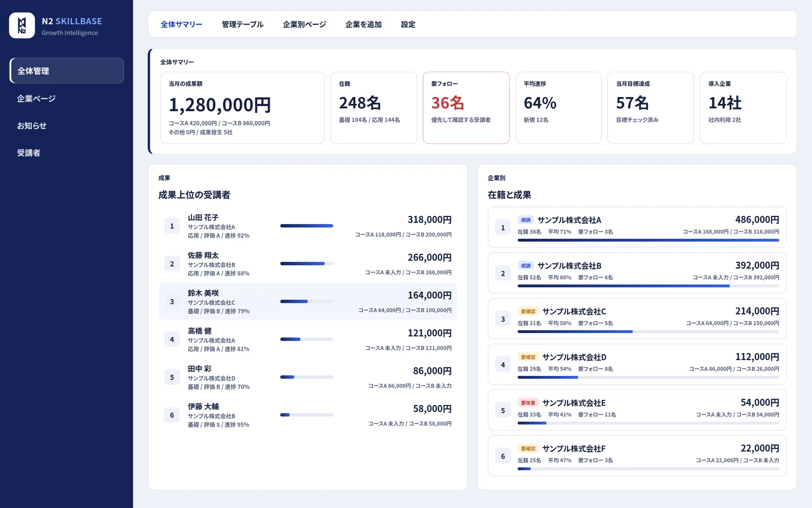Click the rank 1 badge beside 山田 花子
Viewport: 812px width, 508px height.
172,226
